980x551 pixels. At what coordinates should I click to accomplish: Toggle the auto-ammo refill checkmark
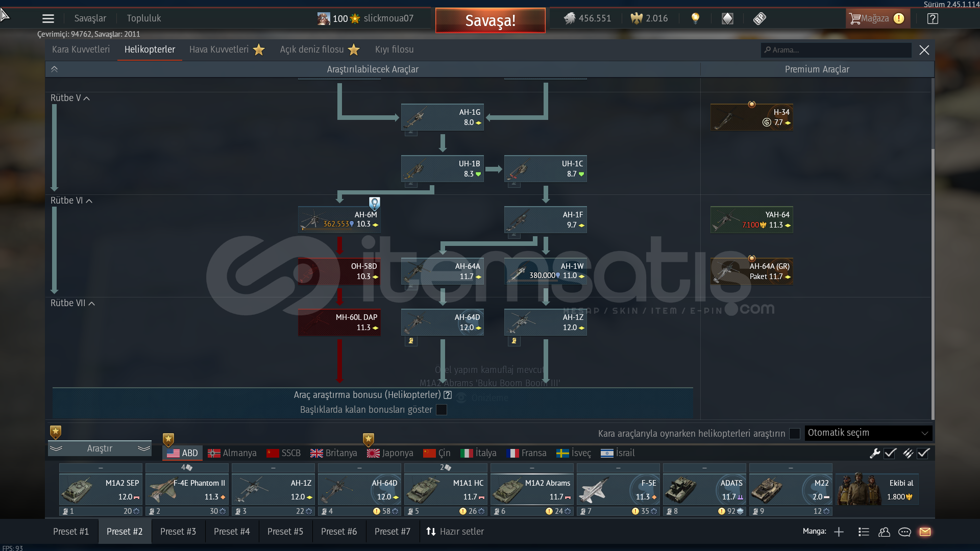click(x=923, y=453)
